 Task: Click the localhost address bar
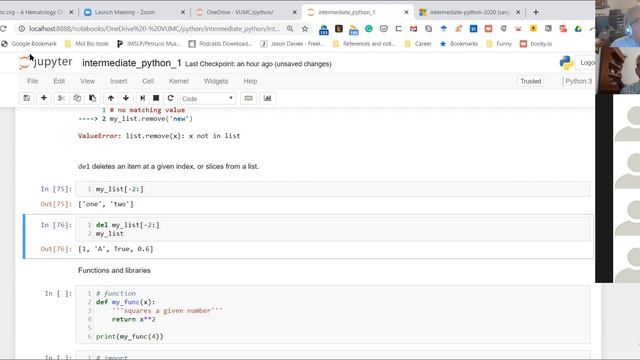coord(154,29)
